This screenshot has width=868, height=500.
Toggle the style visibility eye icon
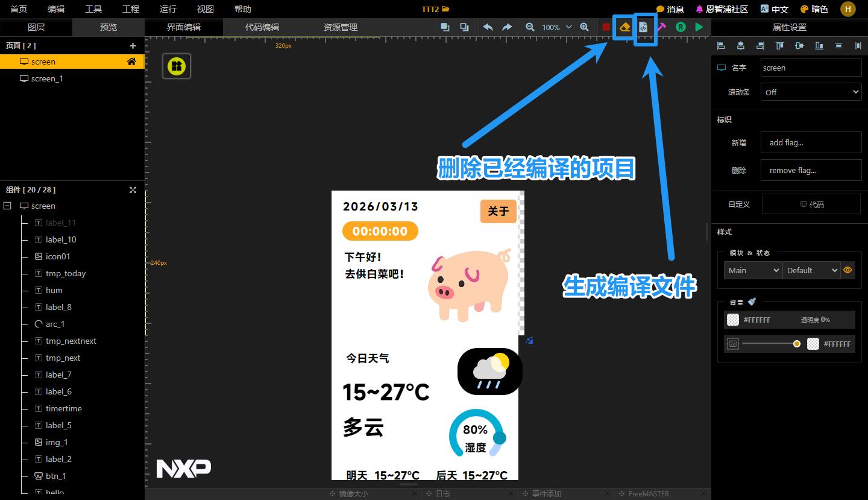pos(848,270)
